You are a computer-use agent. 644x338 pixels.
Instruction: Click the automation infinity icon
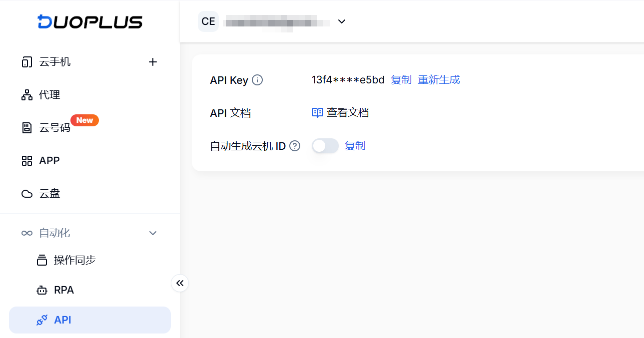coord(27,233)
